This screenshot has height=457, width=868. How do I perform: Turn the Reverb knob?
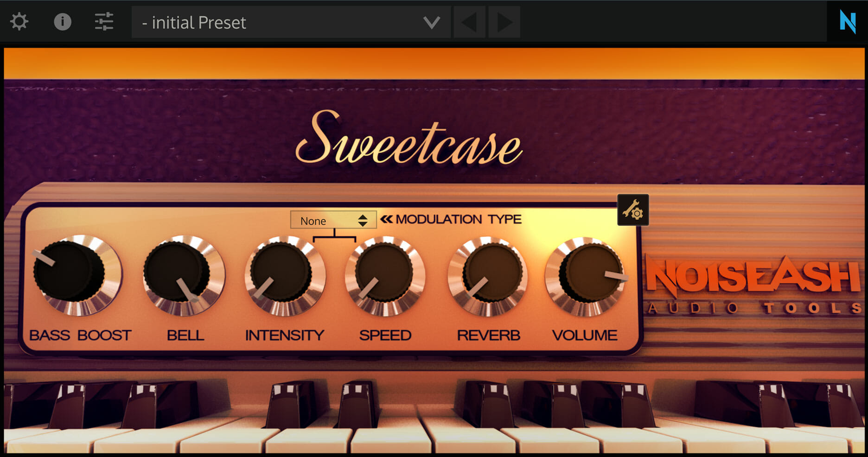[x=487, y=276]
